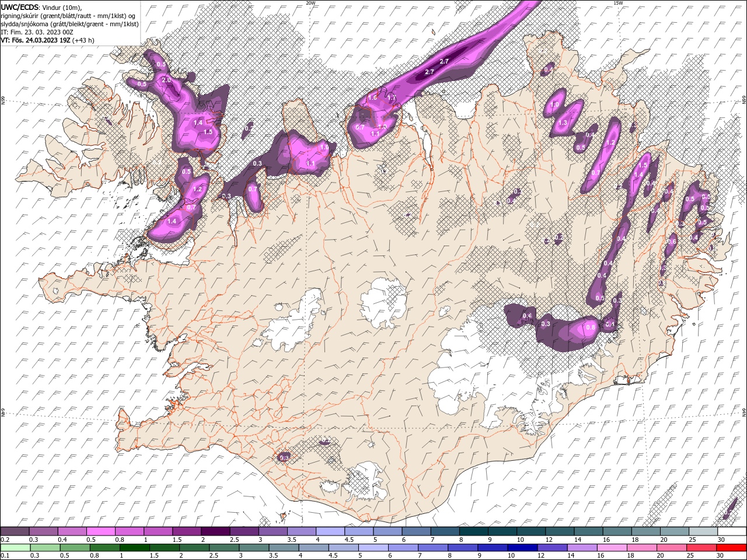The width and height of the screenshot is (747, 560).
Task: Select the deep blue lower swatch starting at 10
Action: (x=521, y=547)
